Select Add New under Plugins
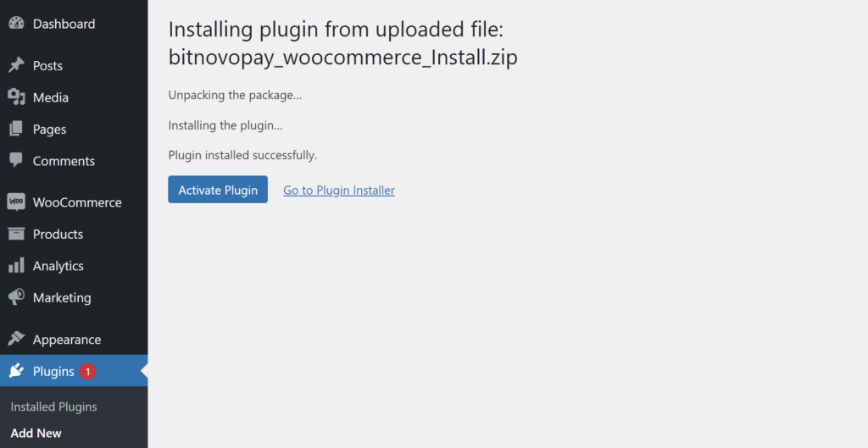The height and width of the screenshot is (448, 868). [36, 434]
